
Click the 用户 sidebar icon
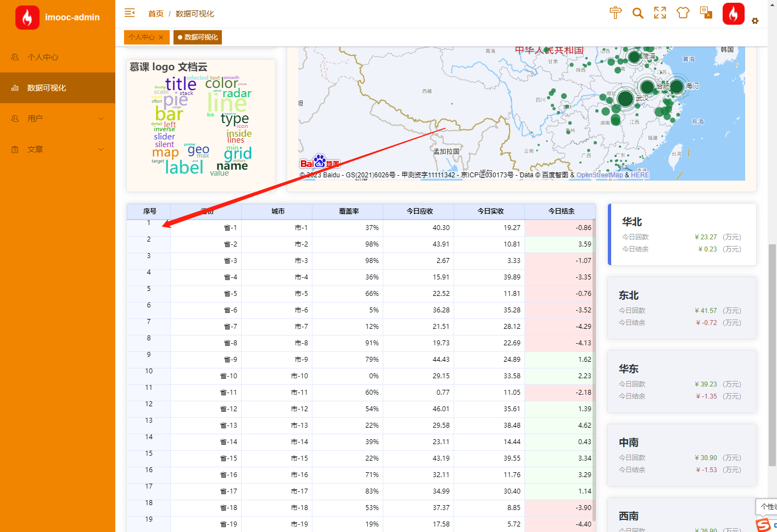tap(15, 119)
